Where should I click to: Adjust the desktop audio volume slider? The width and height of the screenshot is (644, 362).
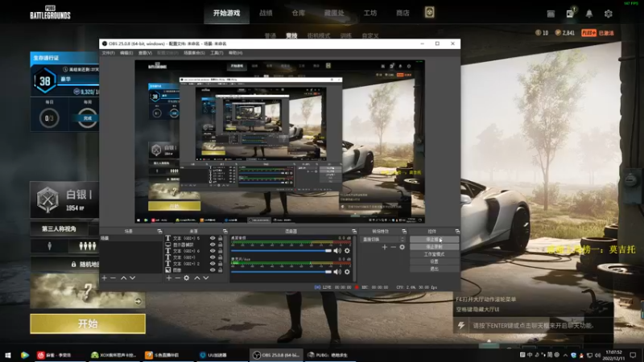click(x=281, y=250)
